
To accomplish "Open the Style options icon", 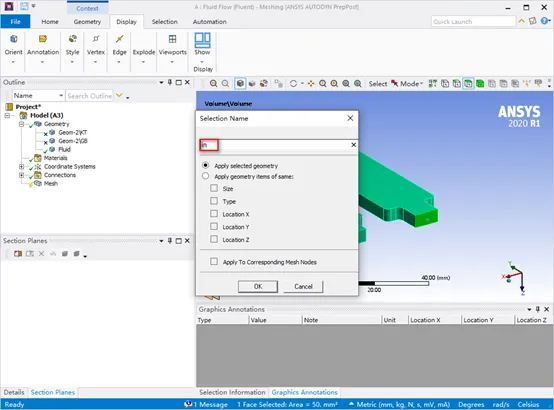I will 72,39.
